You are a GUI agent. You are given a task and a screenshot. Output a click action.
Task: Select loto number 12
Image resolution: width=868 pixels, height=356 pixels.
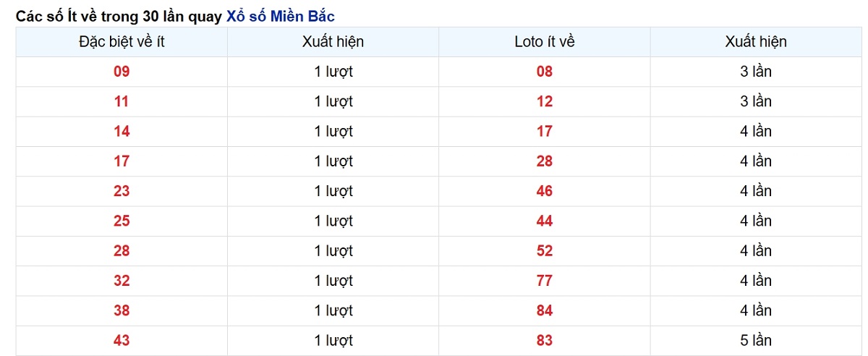coord(545,101)
